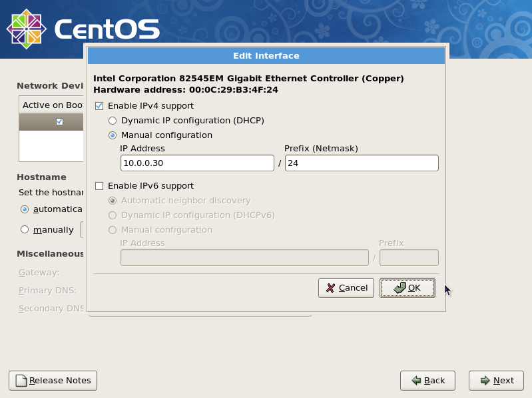Select IPv4 Manual configuration radio
532x398 pixels.
point(113,135)
